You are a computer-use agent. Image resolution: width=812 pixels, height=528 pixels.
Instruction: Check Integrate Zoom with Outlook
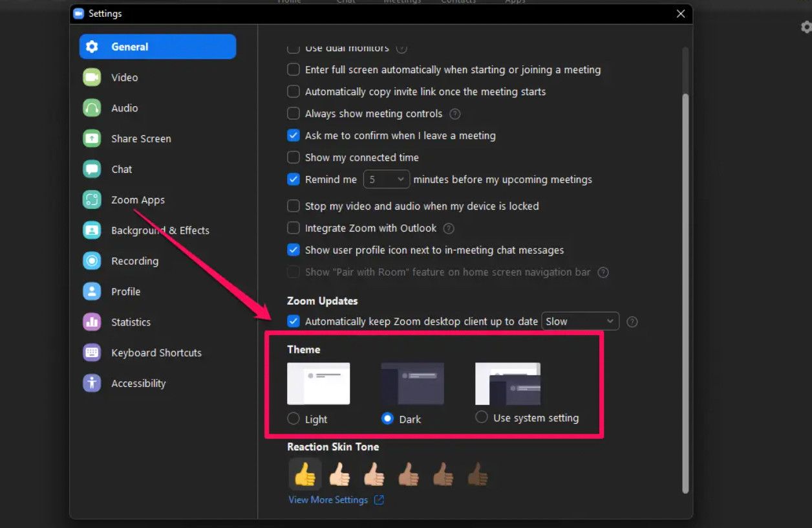(x=294, y=228)
